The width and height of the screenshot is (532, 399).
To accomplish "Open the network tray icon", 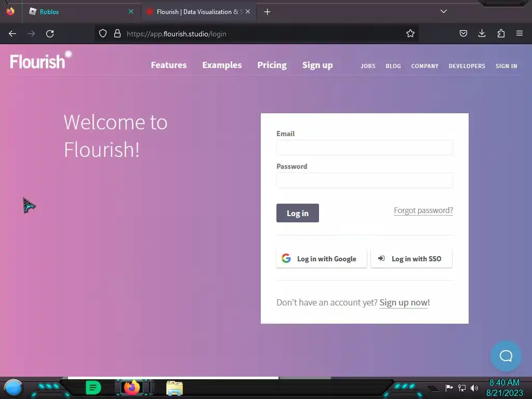I will (x=462, y=388).
